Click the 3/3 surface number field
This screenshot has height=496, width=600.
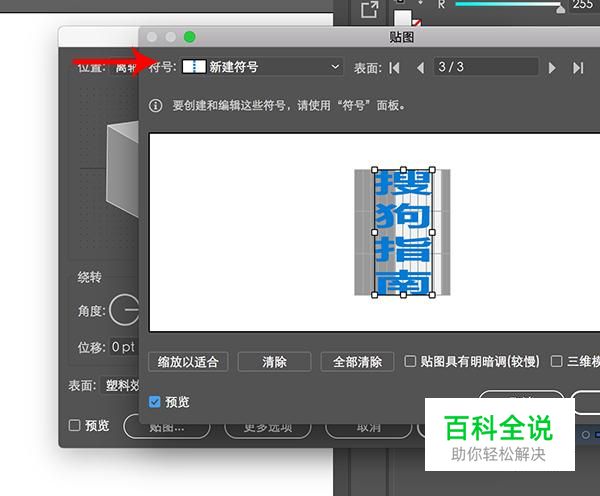(x=486, y=67)
